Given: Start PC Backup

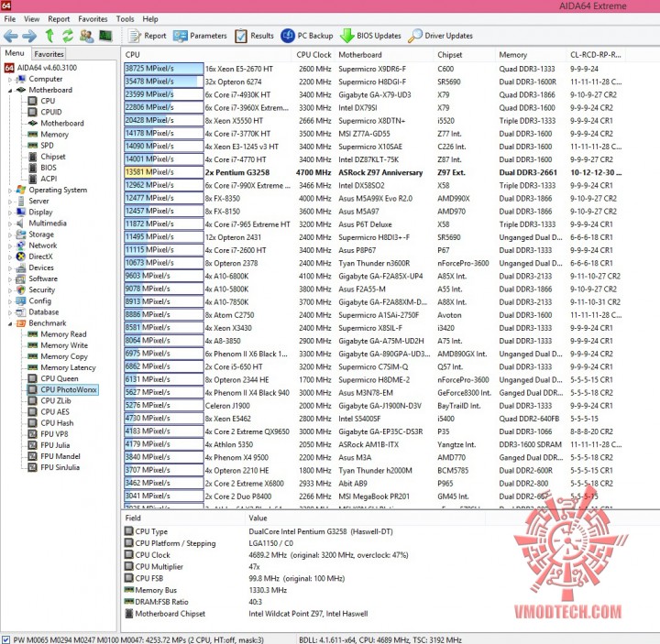Looking at the screenshot, I should 307,36.
